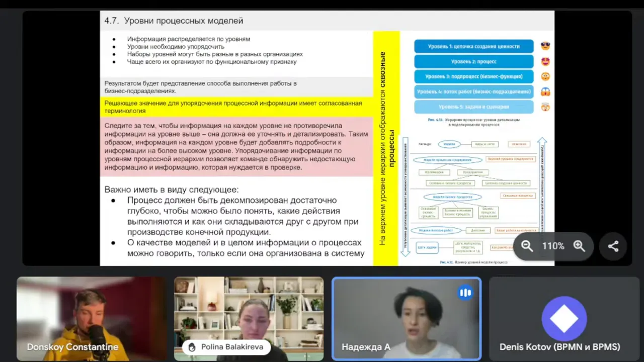Select Надежда A's video tile
Viewport: 644px width, 362px height.
coord(406,319)
